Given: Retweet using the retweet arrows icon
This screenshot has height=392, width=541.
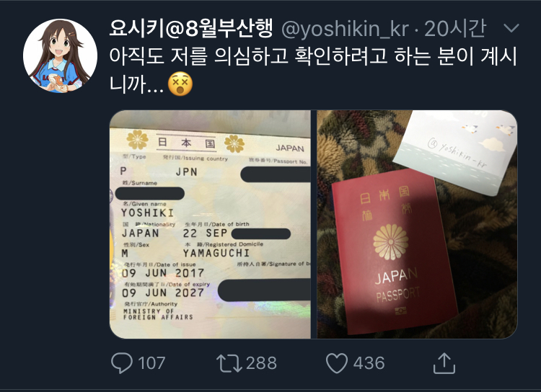Looking at the screenshot, I should [229, 363].
